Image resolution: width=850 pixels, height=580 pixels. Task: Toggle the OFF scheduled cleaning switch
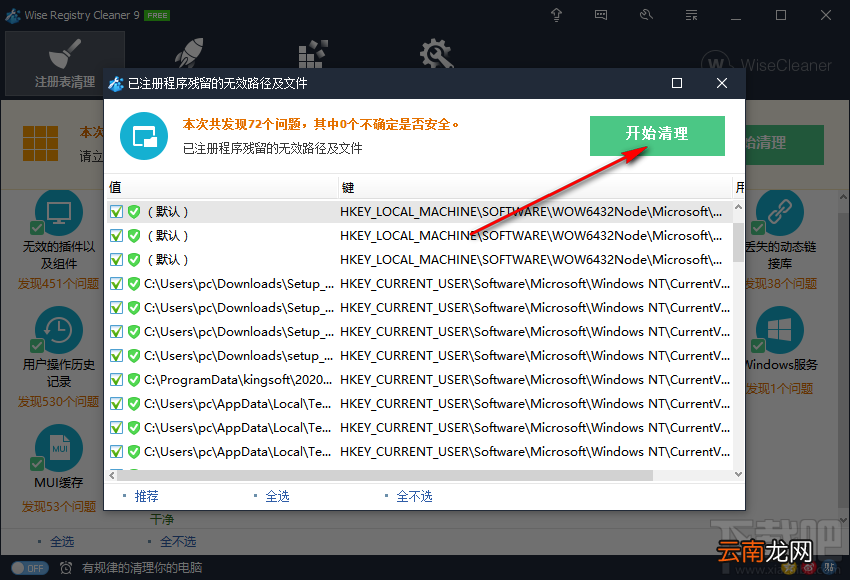tap(30, 568)
